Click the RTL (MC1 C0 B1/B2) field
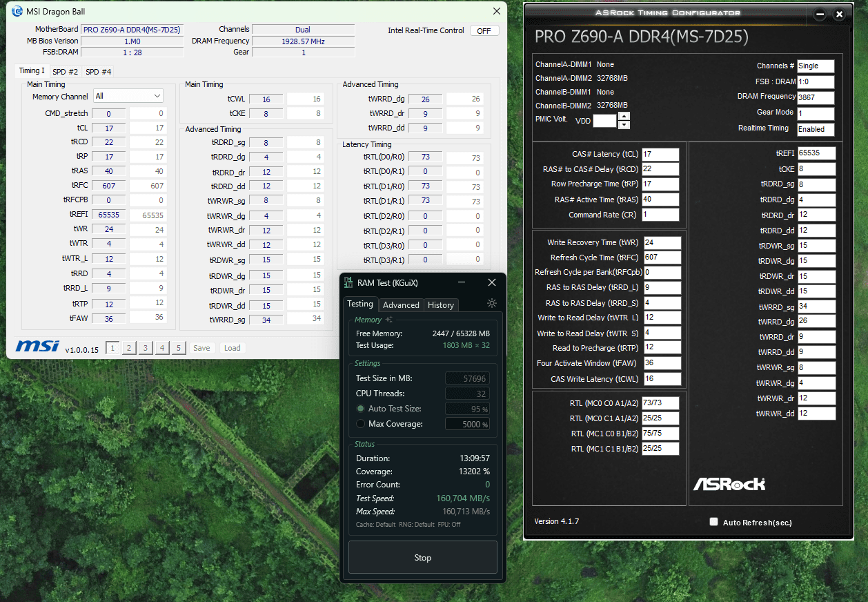 pos(660,434)
